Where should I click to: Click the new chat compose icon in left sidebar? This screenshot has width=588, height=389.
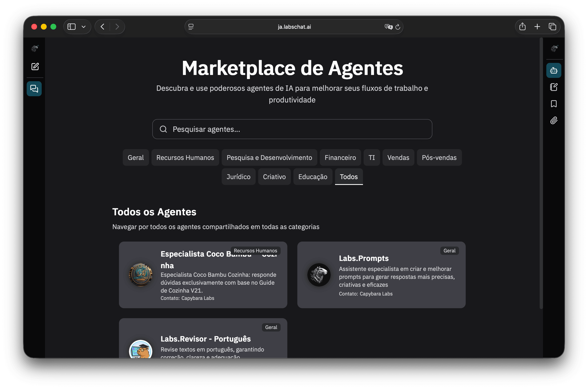tap(35, 66)
